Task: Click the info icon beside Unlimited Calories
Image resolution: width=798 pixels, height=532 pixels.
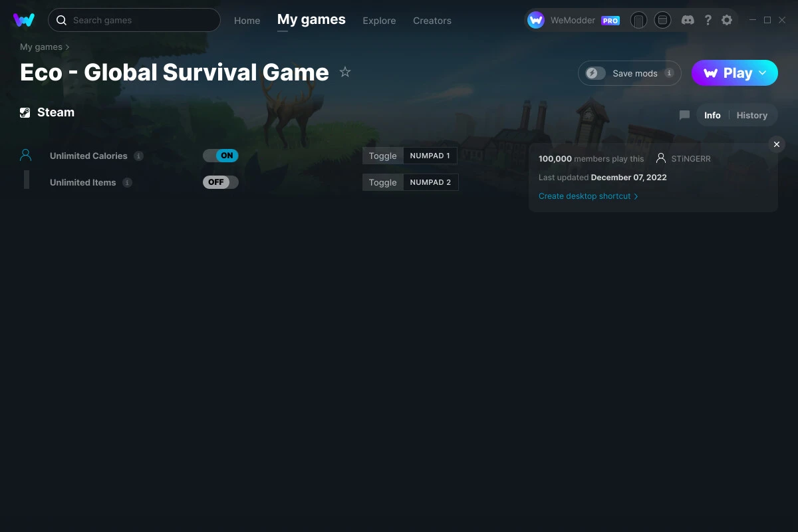Action: pos(139,156)
